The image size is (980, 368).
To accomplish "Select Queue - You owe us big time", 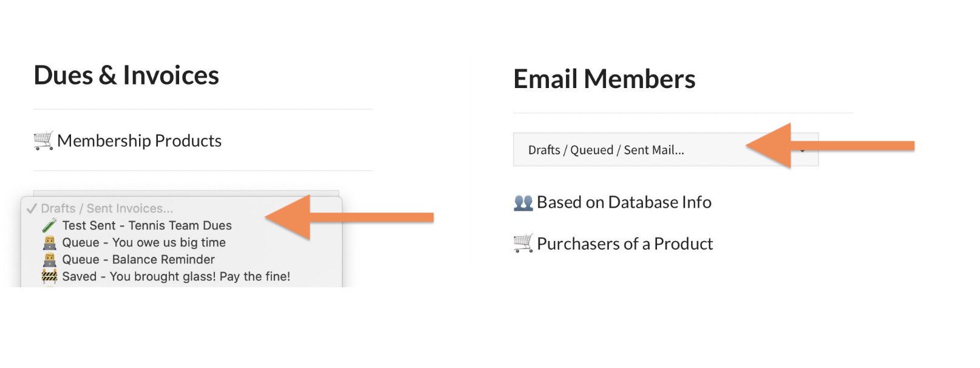I will 144,242.
